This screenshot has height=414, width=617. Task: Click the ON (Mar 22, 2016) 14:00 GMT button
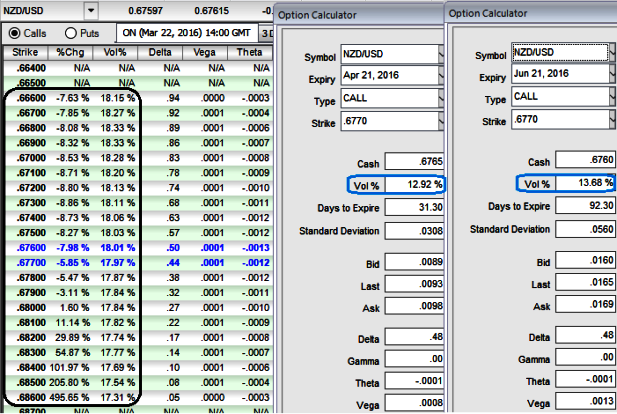coord(187,33)
